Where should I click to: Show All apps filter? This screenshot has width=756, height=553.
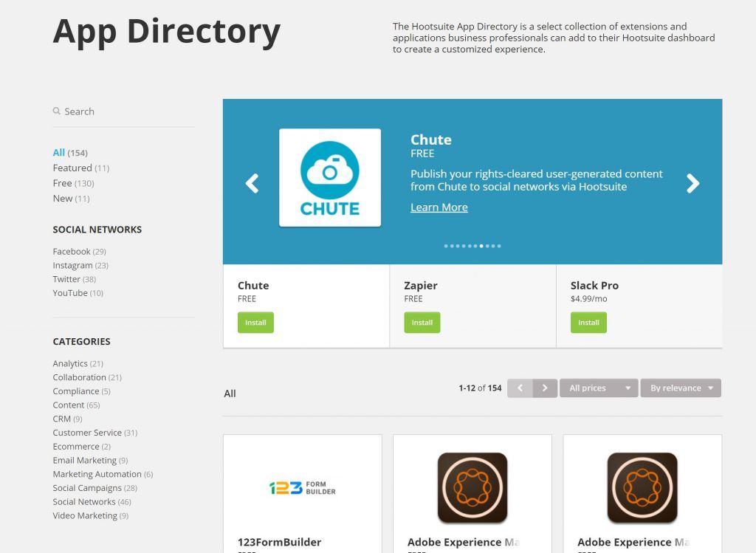coord(70,153)
